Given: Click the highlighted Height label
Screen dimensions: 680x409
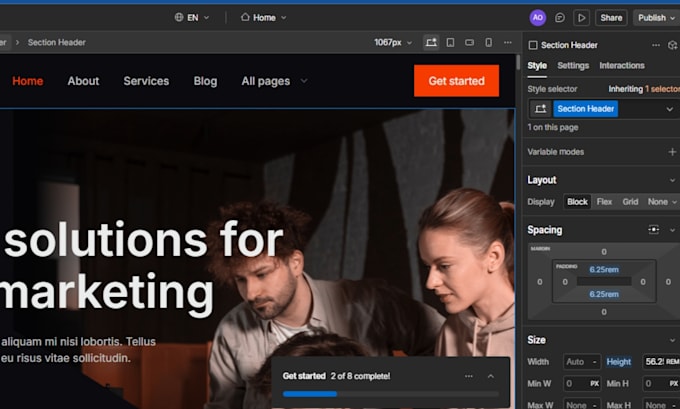Looking at the screenshot, I should coord(618,362).
